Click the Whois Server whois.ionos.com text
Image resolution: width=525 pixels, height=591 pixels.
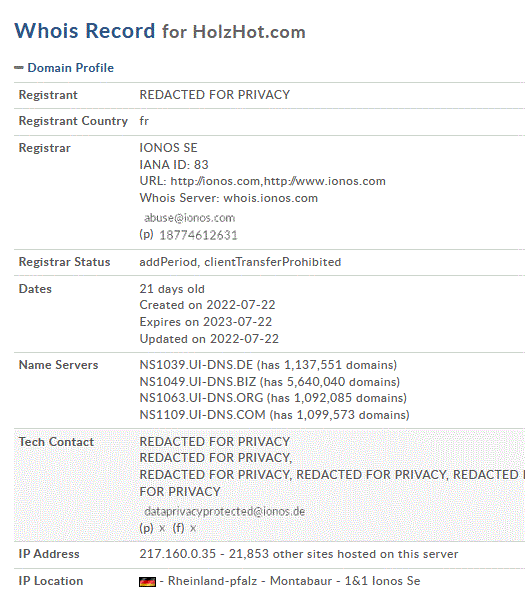(x=229, y=198)
